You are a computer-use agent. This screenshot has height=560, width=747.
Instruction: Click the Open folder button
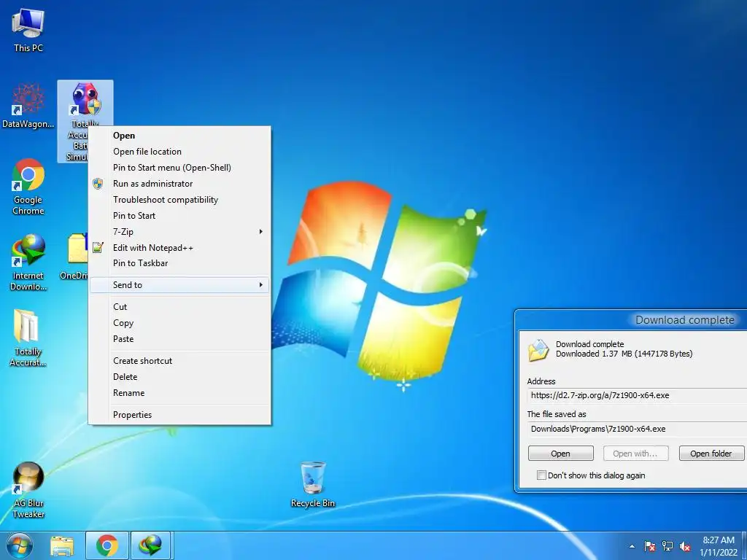[x=711, y=454]
